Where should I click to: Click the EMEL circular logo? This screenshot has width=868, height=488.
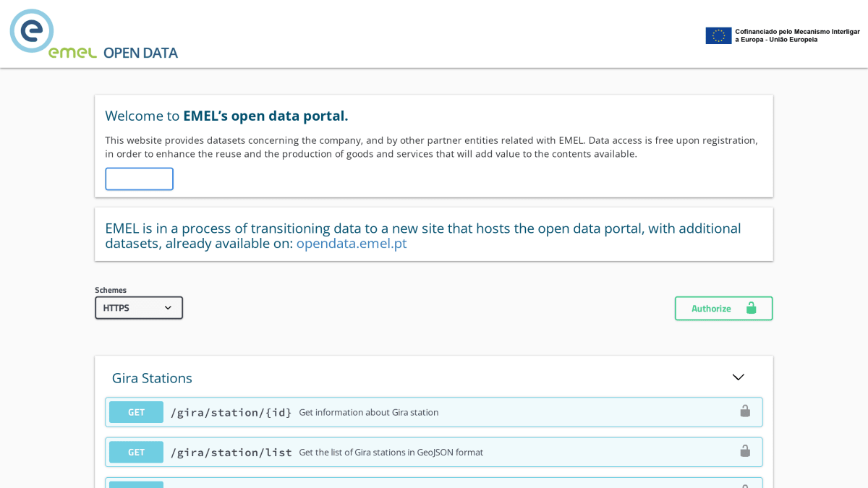[x=32, y=31]
